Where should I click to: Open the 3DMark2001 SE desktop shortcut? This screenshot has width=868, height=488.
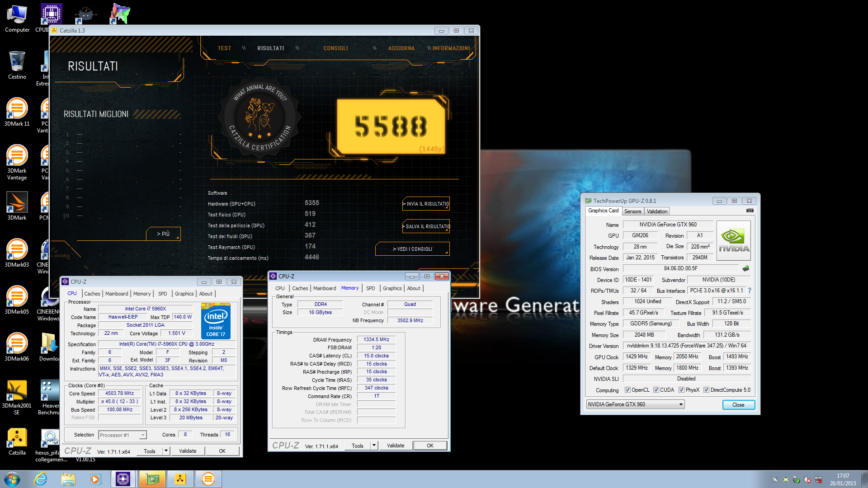pyautogui.click(x=17, y=398)
